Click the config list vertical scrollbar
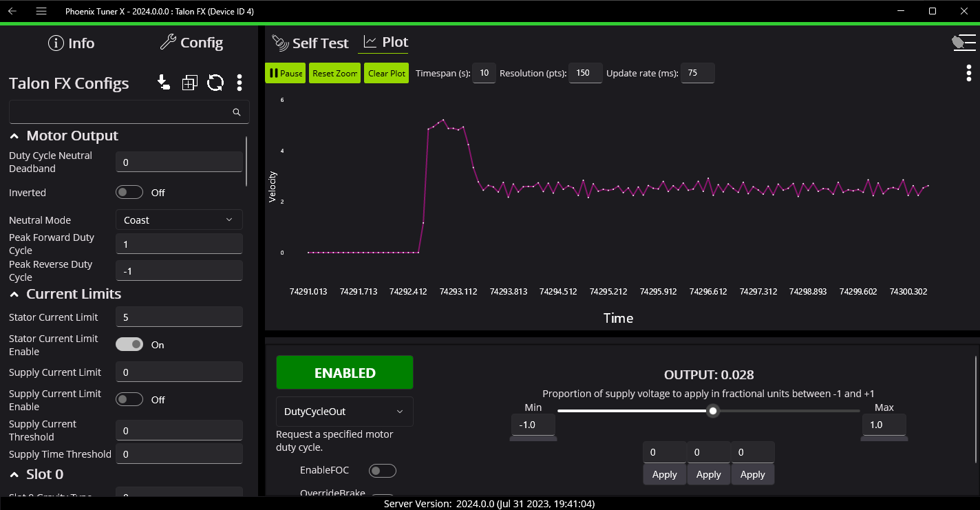 pyautogui.click(x=246, y=162)
